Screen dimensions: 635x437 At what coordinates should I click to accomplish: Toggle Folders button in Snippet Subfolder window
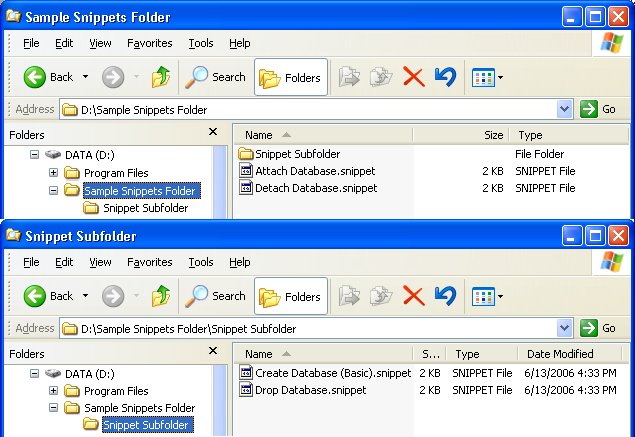[x=291, y=296]
